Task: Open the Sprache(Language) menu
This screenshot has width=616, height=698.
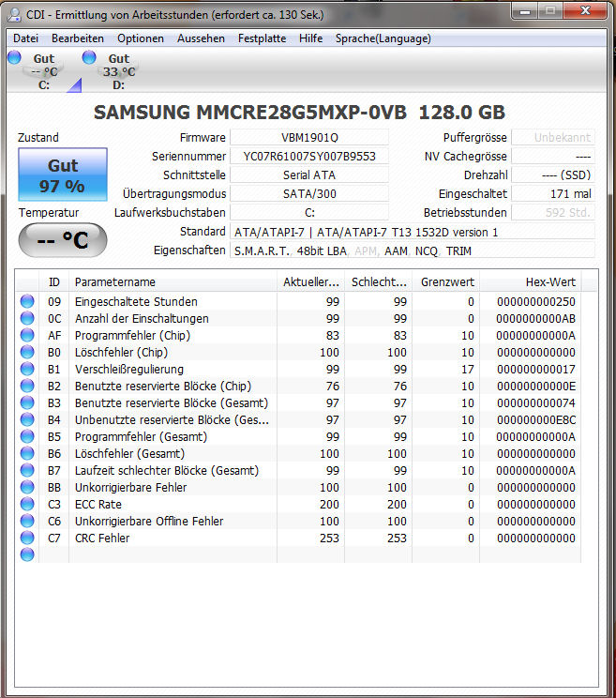Action: 383,38
